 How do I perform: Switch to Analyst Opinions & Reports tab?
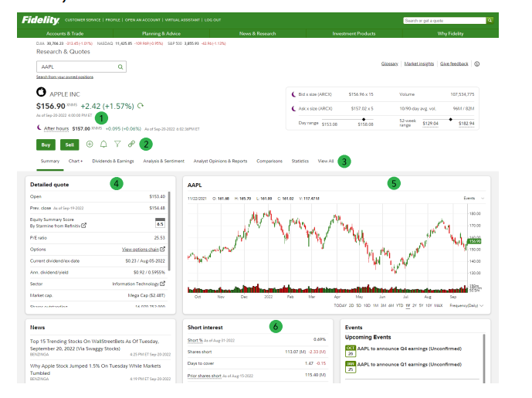(x=220, y=161)
